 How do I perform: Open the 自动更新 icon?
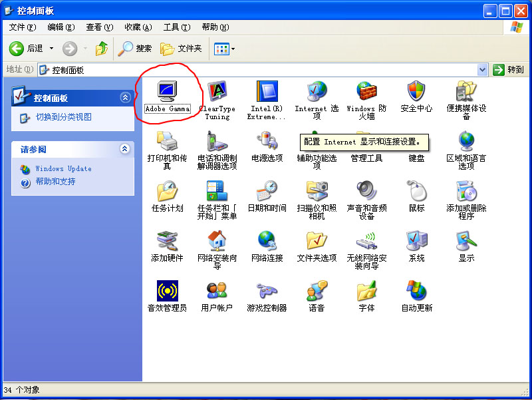pyautogui.click(x=416, y=292)
